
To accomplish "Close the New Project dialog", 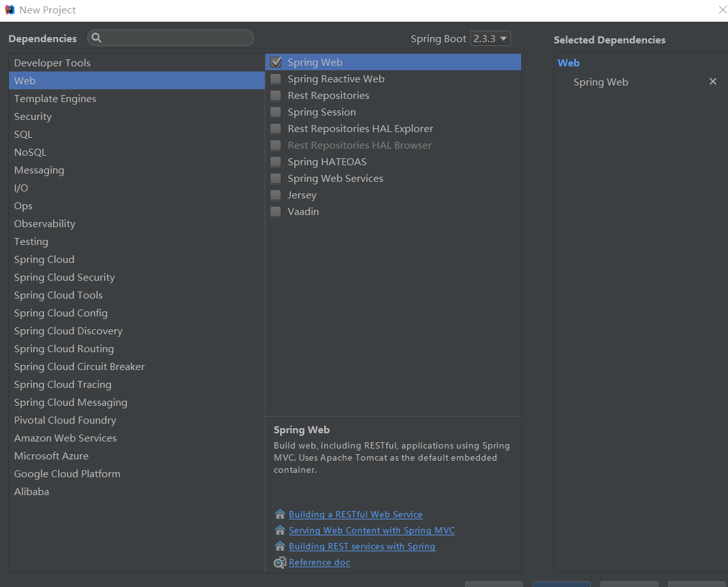I will coord(722,10).
